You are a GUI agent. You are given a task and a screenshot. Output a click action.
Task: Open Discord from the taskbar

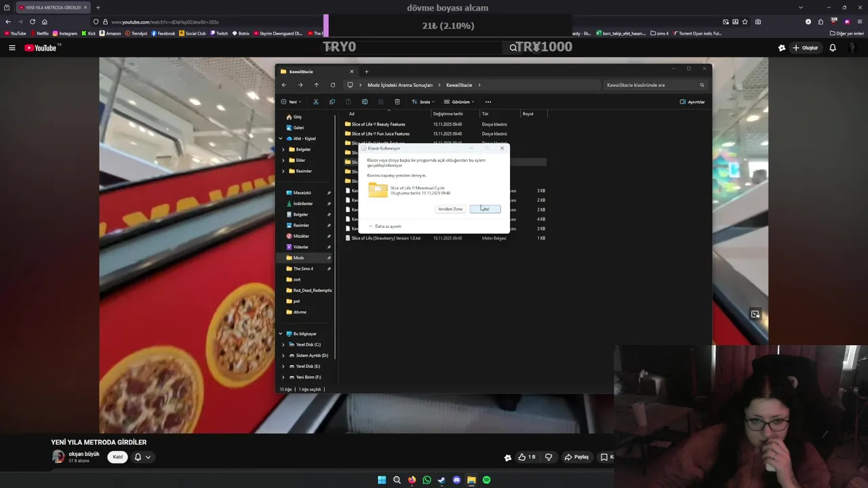(x=456, y=480)
